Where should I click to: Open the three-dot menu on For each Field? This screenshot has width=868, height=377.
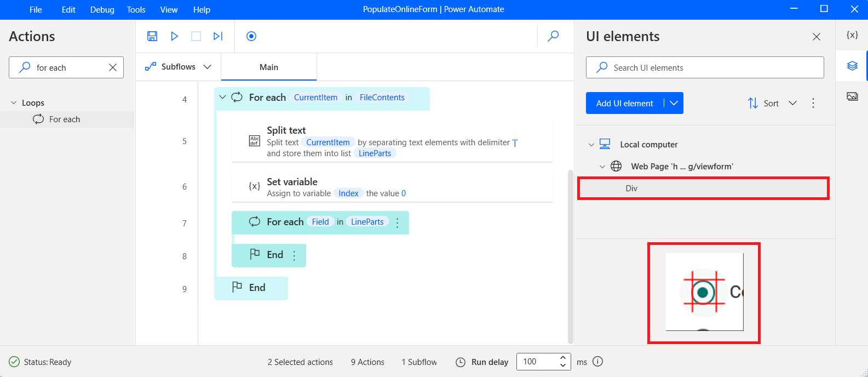[x=398, y=222]
